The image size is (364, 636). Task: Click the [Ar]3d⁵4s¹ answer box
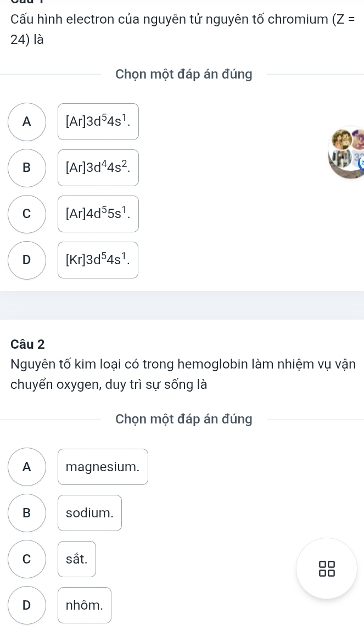[98, 122]
